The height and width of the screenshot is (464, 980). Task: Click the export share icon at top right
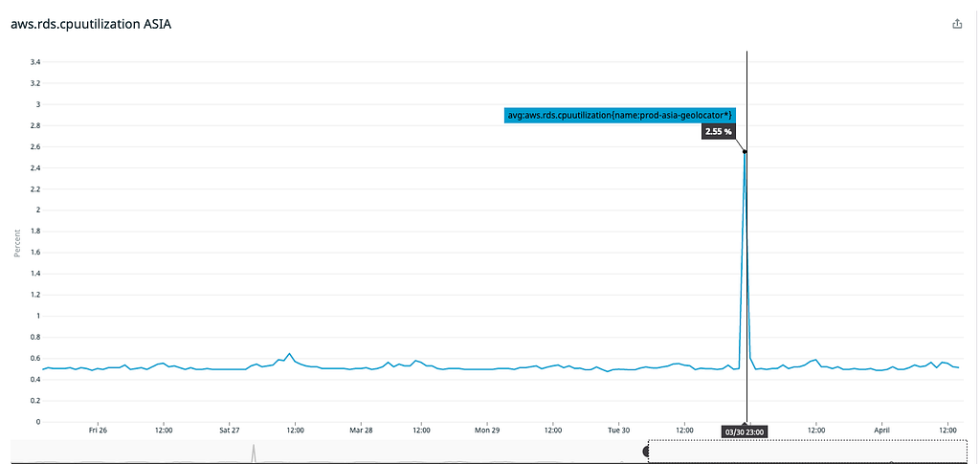[956, 24]
